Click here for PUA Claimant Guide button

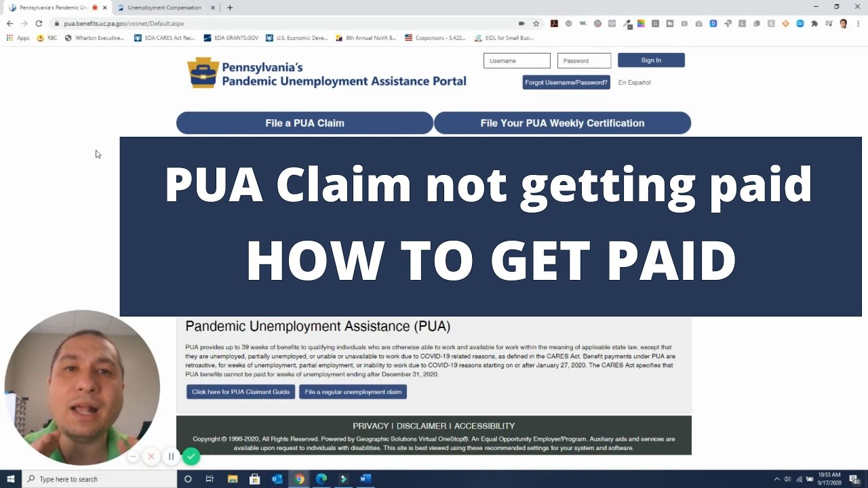point(241,392)
